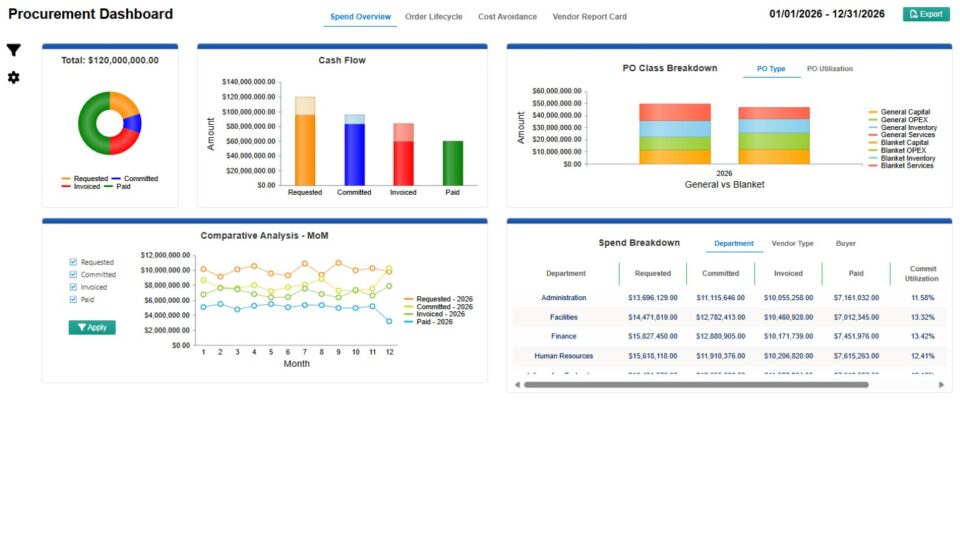Viewport: 960px width, 537px height.
Task: Switch Spend Breakdown to Vendor Type
Action: [x=792, y=243]
